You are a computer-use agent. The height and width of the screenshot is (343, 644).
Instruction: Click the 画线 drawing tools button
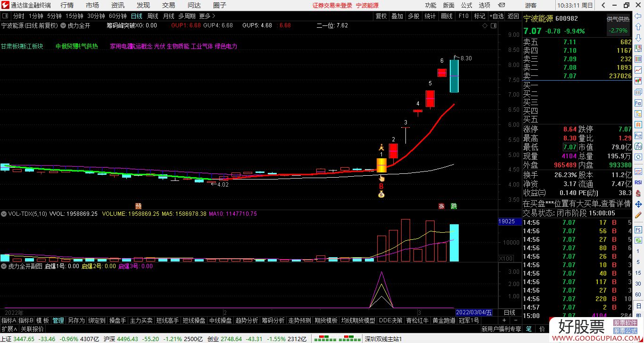[x=446, y=16]
